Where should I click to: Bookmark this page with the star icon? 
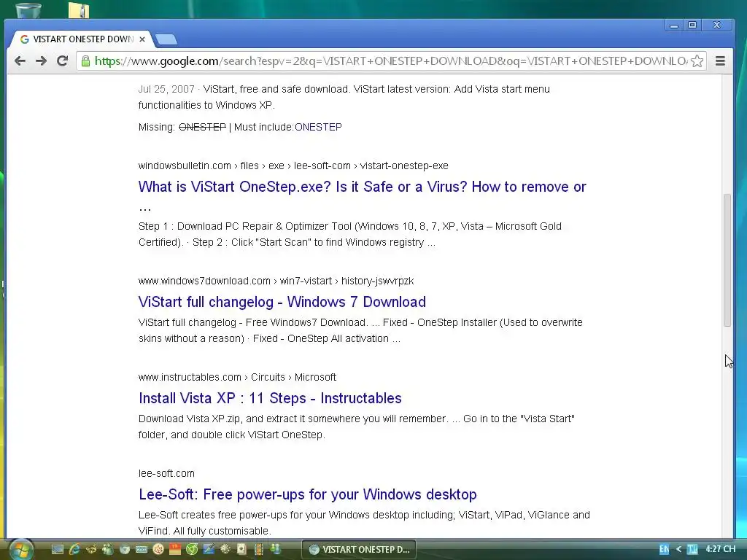point(697,61)
